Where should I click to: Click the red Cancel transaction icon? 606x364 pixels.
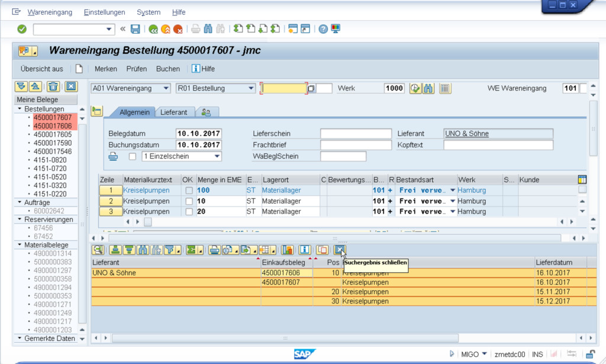178,29
